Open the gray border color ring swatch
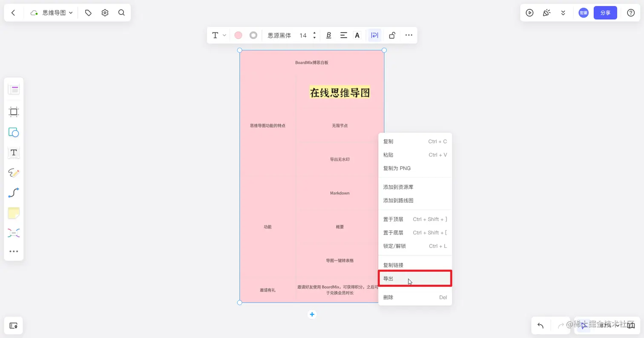This screenshot has width=644, height=338. click(253, 35)
